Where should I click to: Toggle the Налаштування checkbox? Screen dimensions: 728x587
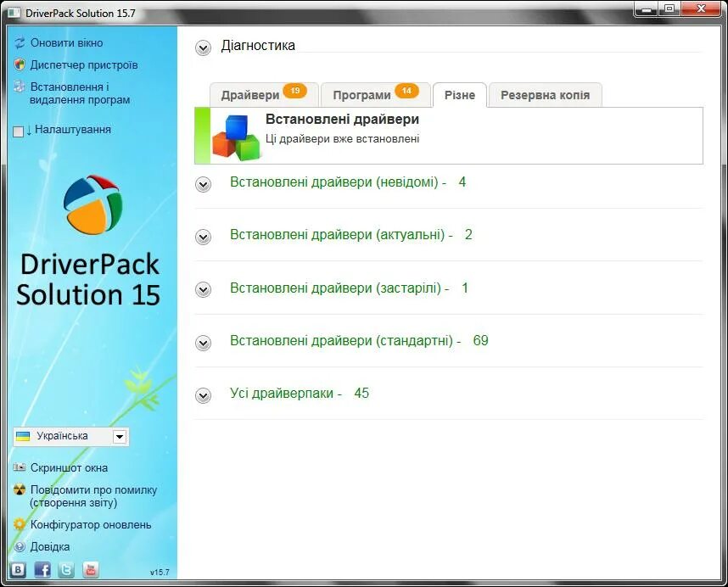point(18,131)
